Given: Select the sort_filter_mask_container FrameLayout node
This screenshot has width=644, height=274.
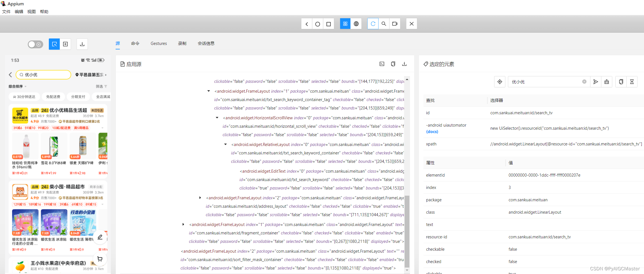Looking at the screenshot, I should [292, 260].
